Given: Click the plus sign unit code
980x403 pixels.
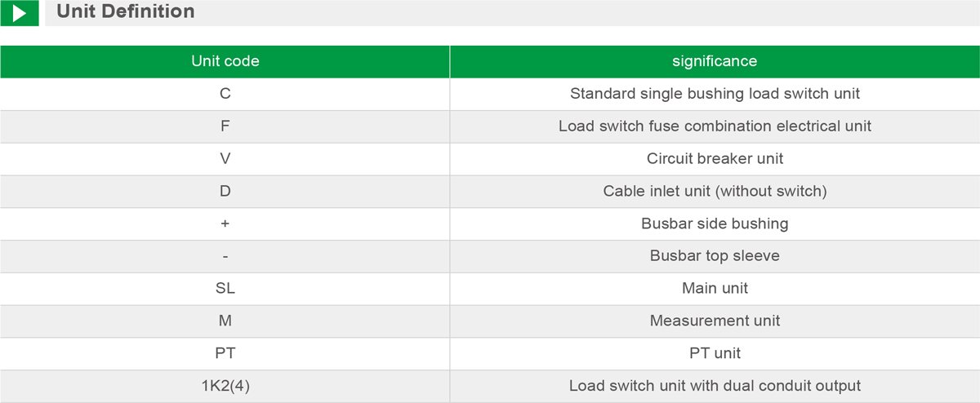Looking at the screenshot, I should coord(225,224).
